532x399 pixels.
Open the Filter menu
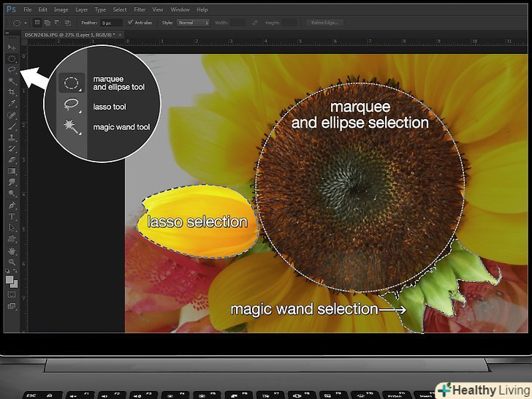[139, 9]
